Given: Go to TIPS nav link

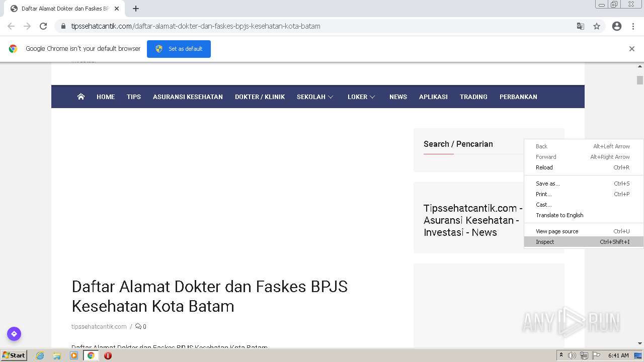Looking at the screenshot, I should point(134,97).
